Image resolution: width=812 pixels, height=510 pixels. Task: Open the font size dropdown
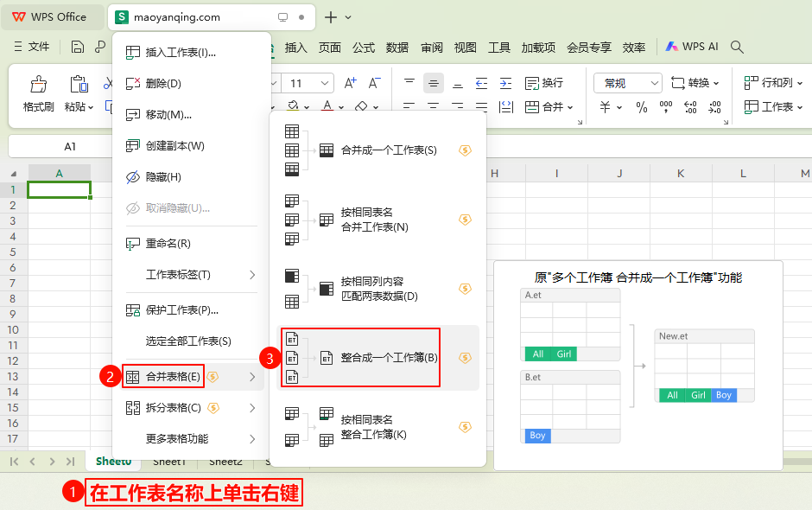tap(325, 83)
